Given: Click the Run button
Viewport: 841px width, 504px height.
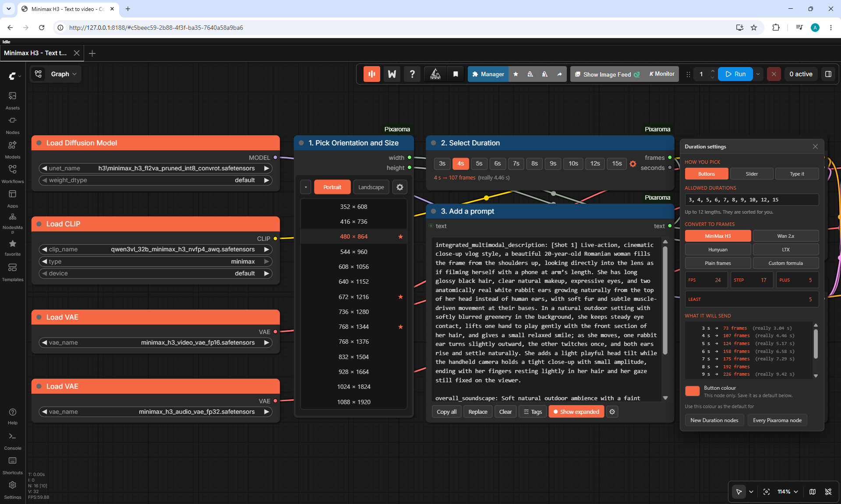Looking at the screenshot, I should (x=735, y=74).
